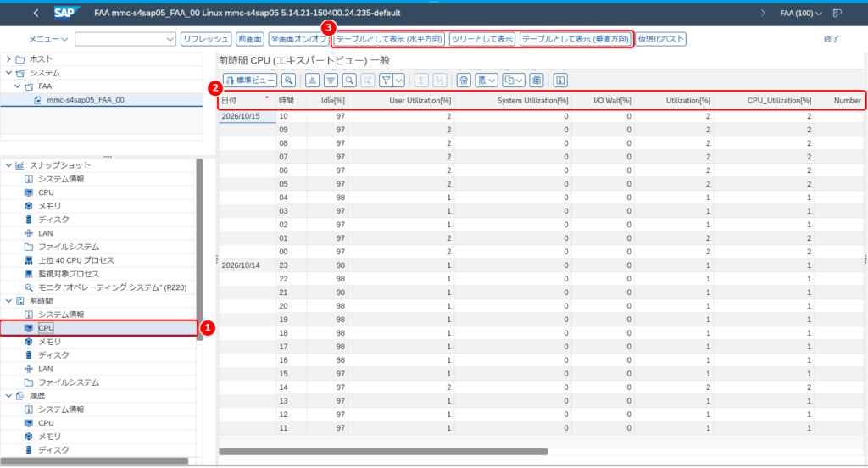Open the filter options dropdown arrow
Image resolution: width=868 pixels, height=468 pixels.
click(x=398, y=81)
